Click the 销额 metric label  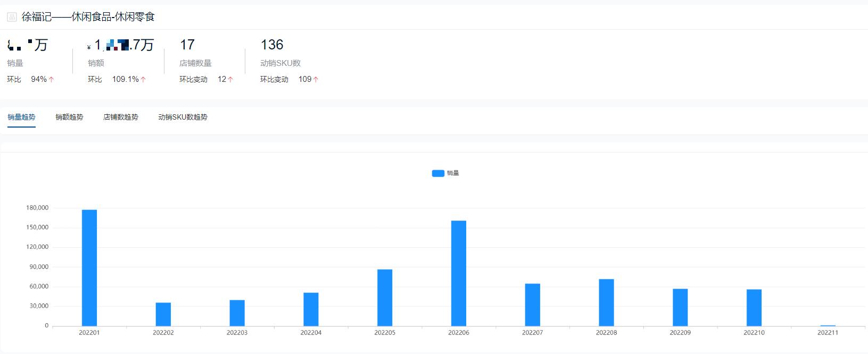click(96, 63)
